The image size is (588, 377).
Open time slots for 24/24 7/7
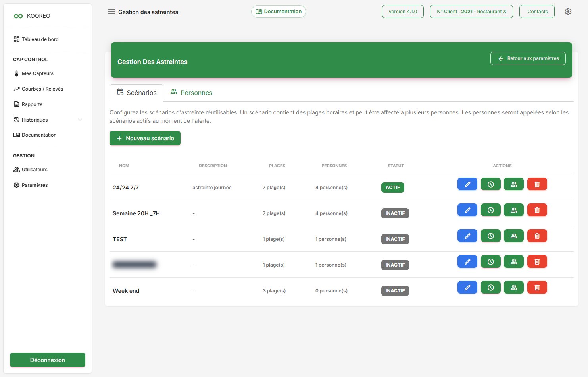[491, 184]
